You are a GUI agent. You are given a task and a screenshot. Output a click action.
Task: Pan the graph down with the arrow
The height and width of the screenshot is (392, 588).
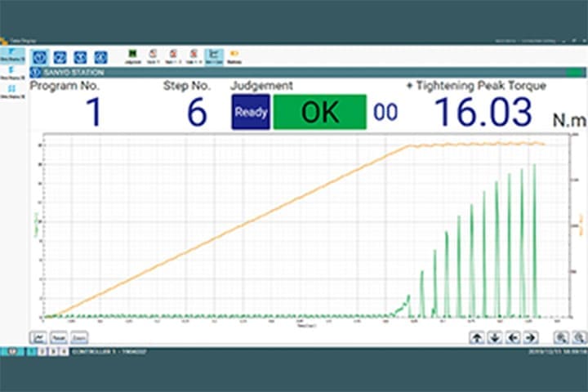pyautogui.click(x=494, y=336)
